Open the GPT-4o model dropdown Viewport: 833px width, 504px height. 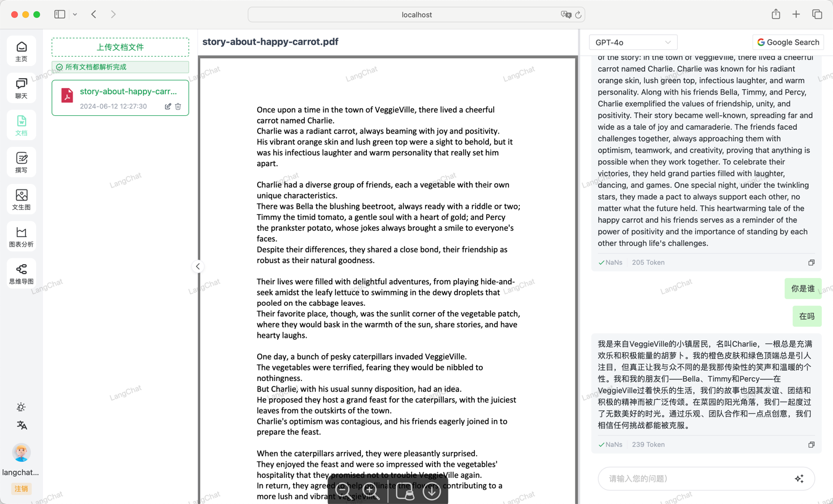[632, 42]
